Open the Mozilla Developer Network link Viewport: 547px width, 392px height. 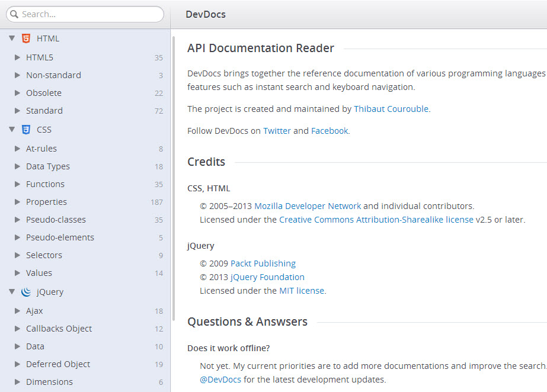click(308, 206)
